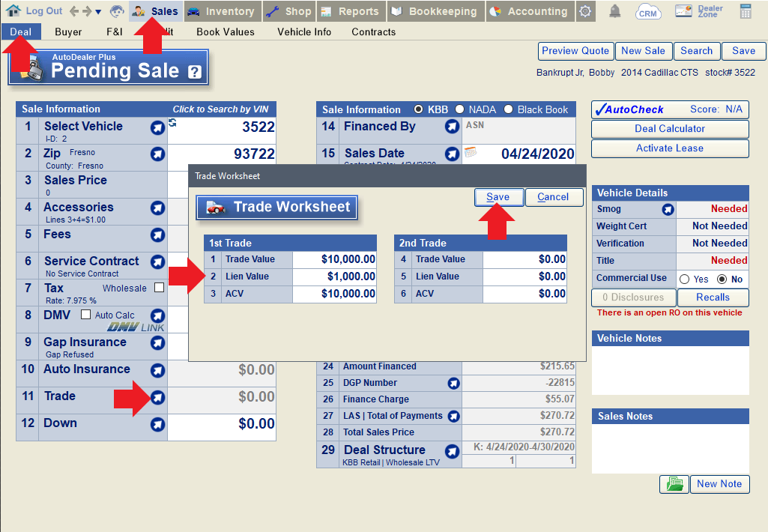The width and height of the screenshot is (768, 532).
Task: Open the Reports menu
Action: pos(351,11)
